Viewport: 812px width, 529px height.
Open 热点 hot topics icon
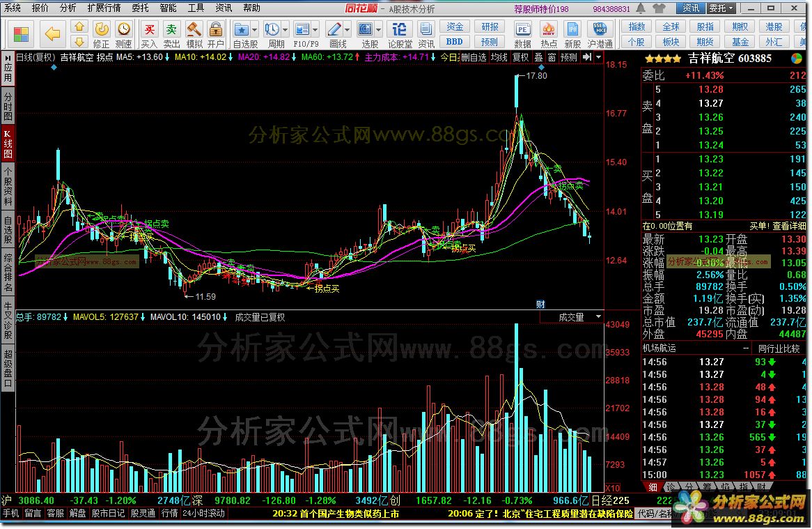pyautogui.click(x=549, y=34)
